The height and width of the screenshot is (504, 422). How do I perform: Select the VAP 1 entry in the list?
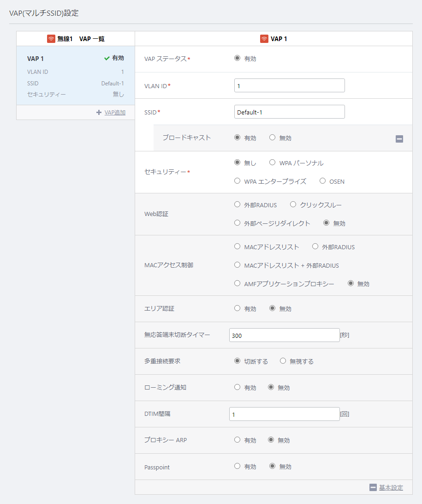[76, 76]
